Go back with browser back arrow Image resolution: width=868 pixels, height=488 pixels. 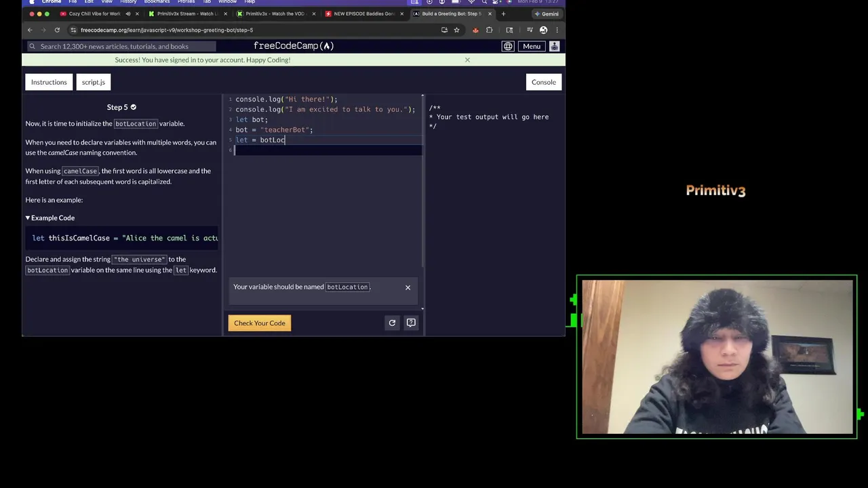pyautogui.click(x=30, y=30)
